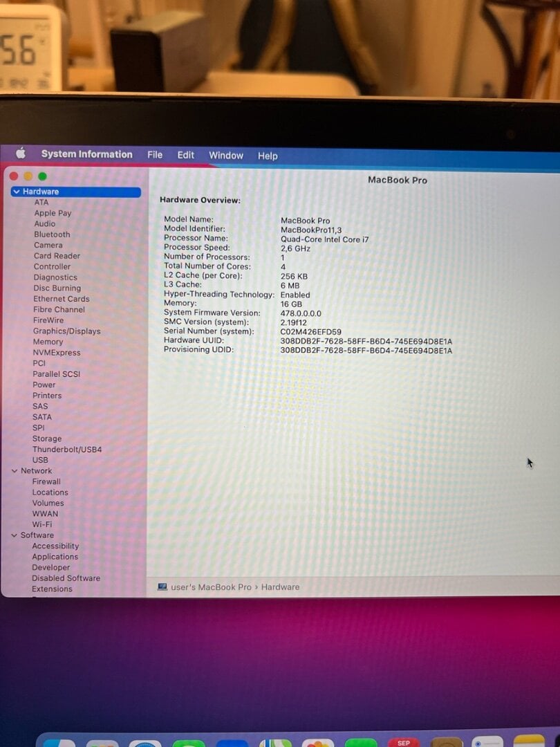Select PCI in the sidebar
Image resolution: width=560 pixels, height=747 pixels.
(39, 363)
